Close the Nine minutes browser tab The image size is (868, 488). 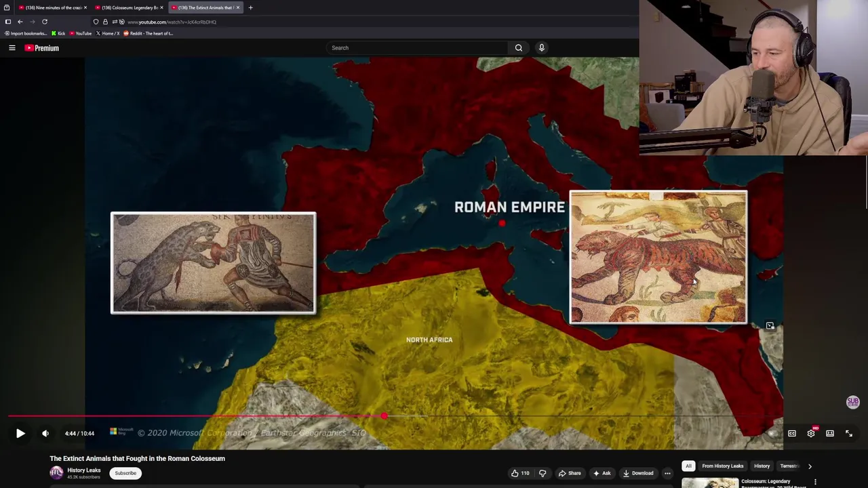click(x=85, y=7)
